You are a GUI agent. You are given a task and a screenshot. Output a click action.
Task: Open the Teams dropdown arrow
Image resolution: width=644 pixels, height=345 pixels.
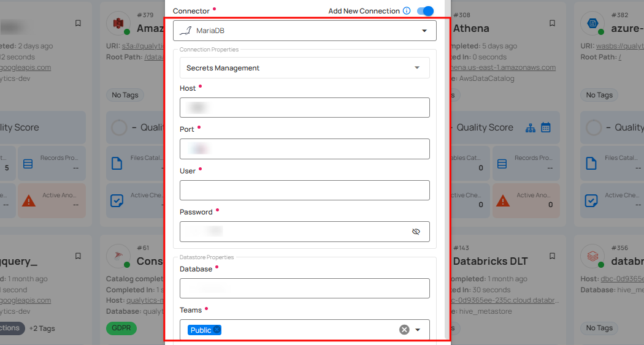[x=418, y=330]
